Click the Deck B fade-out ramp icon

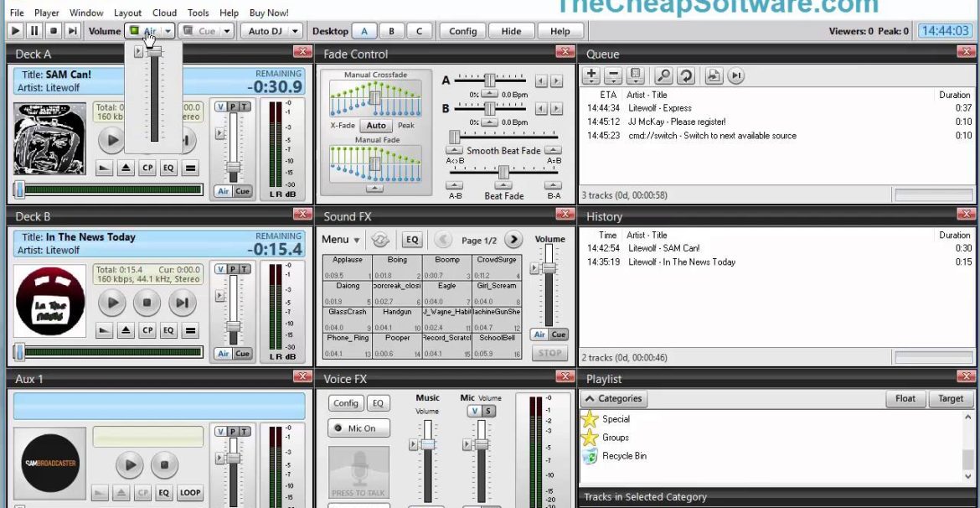105,330
